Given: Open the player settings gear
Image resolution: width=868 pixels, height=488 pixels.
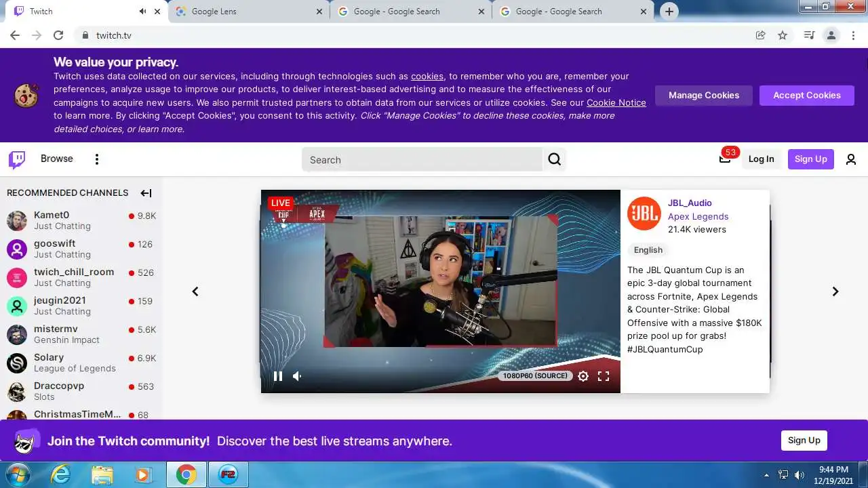Looking at the screenshot, I should point(583,376).
